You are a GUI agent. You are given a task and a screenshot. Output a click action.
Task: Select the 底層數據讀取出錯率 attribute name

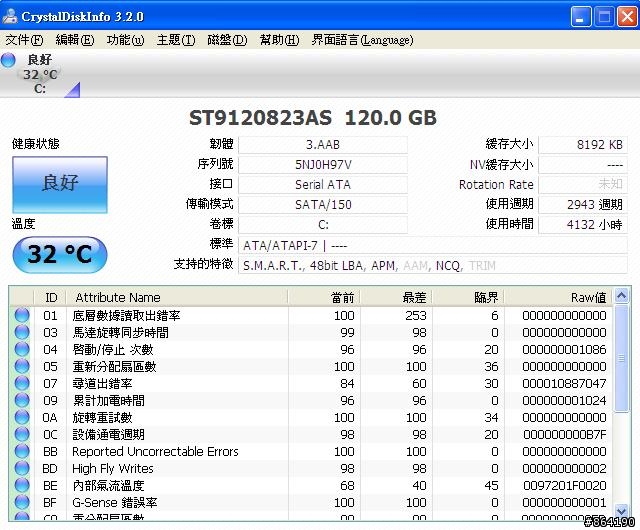pyautogui.click(x=126, y=316)
